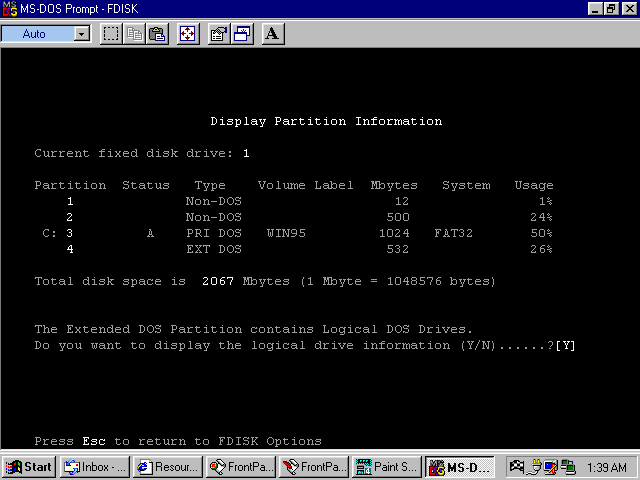Click the Background toolbar icon
The height and width of the screenshot is (480, 640).
(x=242, y=34)
